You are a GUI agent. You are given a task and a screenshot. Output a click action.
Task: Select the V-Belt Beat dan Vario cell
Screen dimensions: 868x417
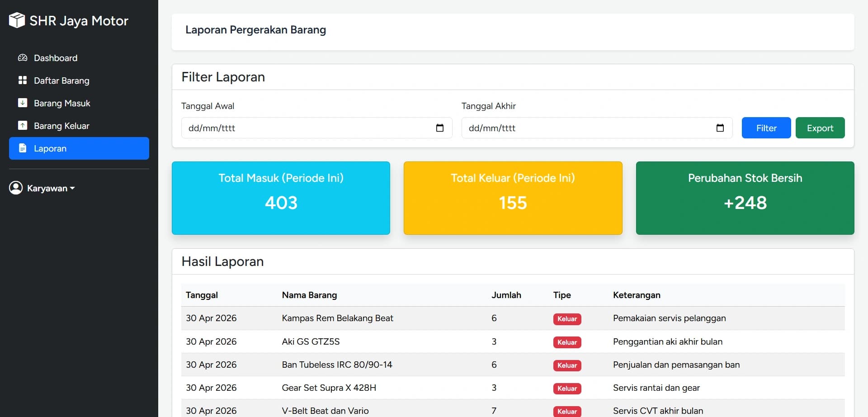point(325,411)
